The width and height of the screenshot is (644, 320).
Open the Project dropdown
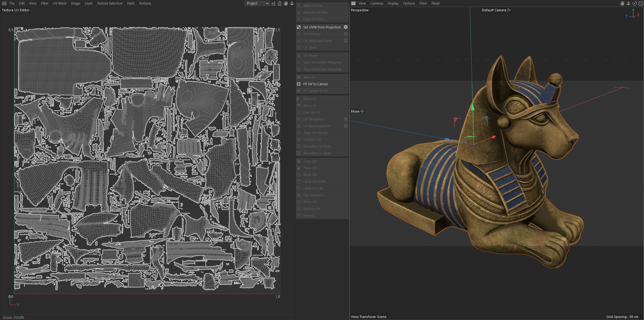click(x=257, y=3)
